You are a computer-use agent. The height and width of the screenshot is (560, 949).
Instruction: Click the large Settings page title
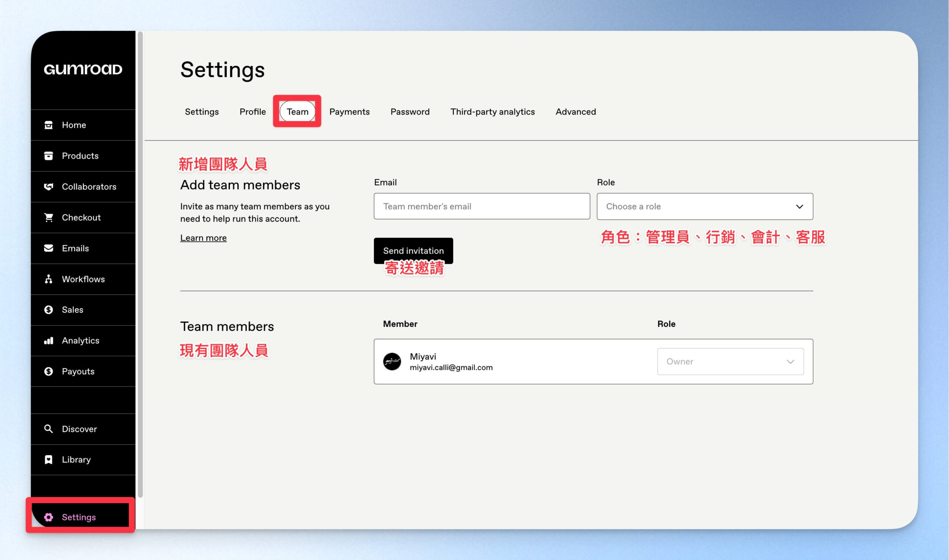click(x=223, y=70)
